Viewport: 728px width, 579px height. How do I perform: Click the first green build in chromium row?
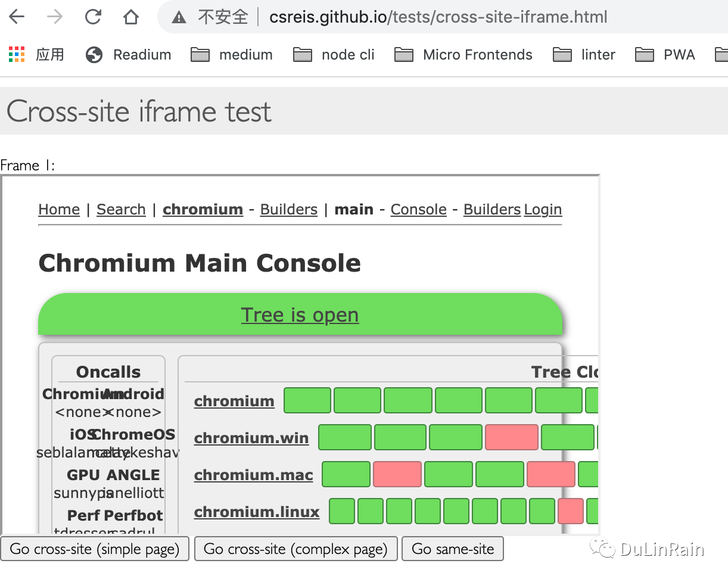tap(307, 400)
